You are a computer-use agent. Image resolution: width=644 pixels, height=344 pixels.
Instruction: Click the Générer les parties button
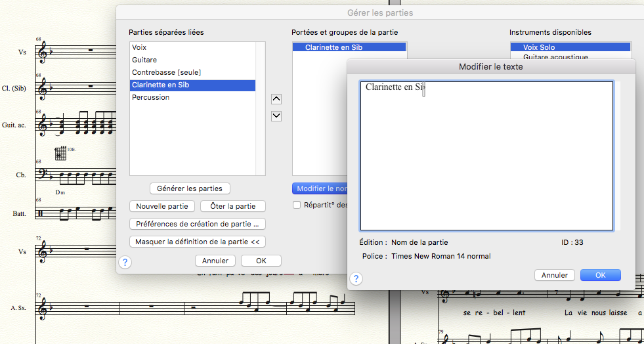pos(189,188)
